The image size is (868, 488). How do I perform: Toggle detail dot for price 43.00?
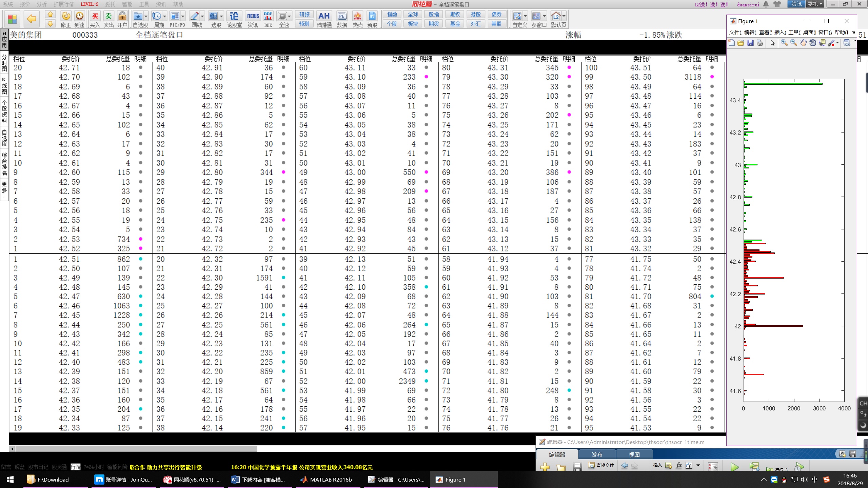pyautogui.click(x=426, y=172)
